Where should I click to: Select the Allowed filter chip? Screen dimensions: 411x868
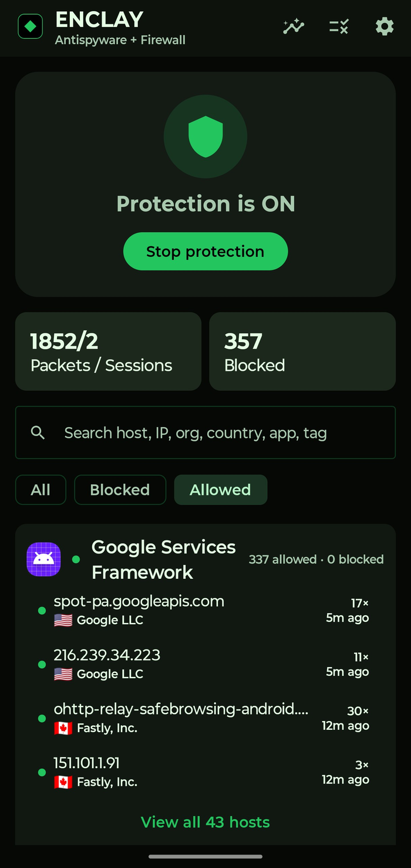pos(221,490)
